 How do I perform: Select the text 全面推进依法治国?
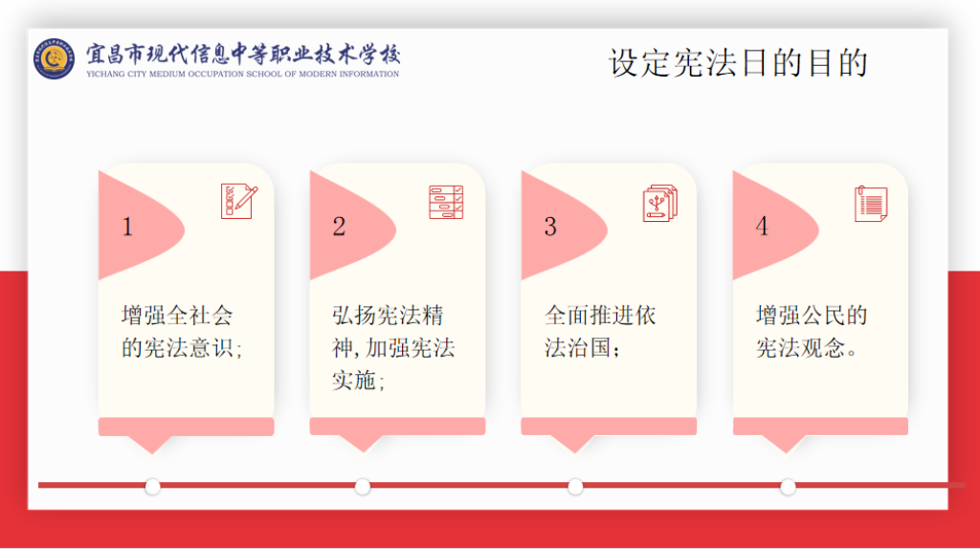[600, 331]
